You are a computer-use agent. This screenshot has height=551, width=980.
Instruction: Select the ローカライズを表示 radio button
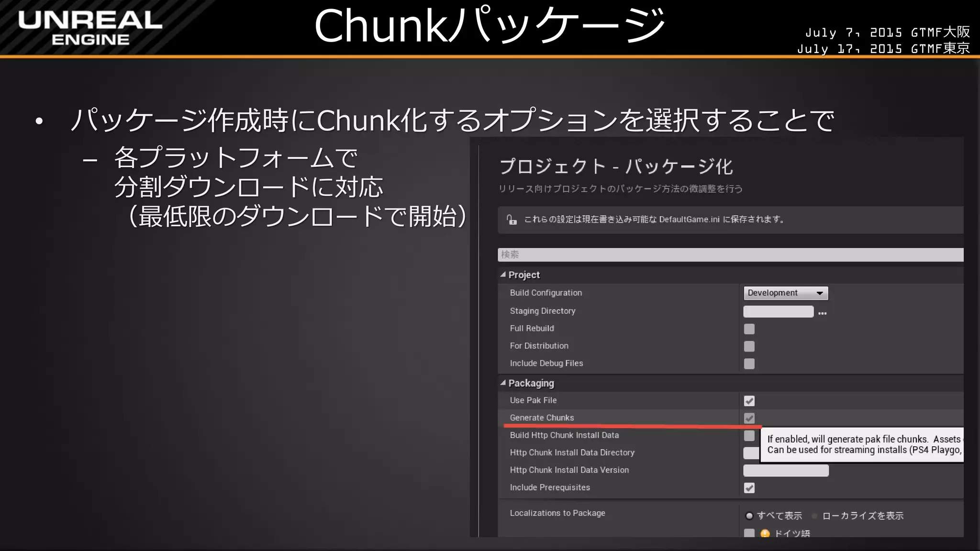pos(814,516)
